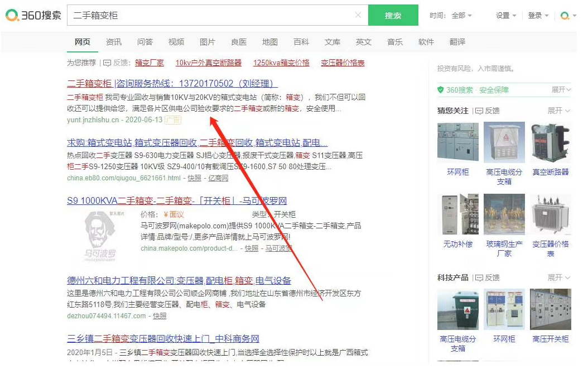
Task: Open the 360 circle icon menu at top right
Action: pos(568,16)
